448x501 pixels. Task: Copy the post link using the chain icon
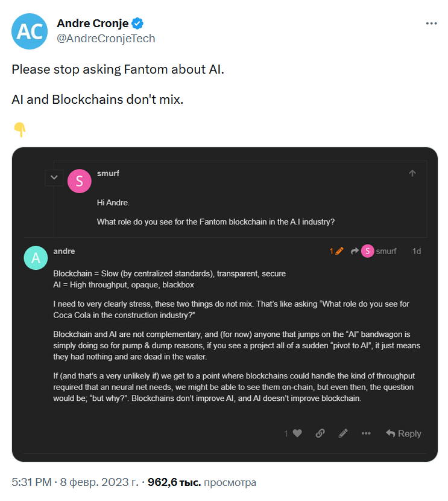tap(320, 433)
